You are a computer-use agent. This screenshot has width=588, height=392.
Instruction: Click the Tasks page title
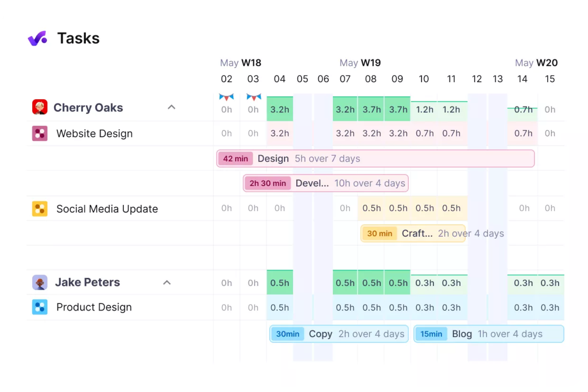79,39
